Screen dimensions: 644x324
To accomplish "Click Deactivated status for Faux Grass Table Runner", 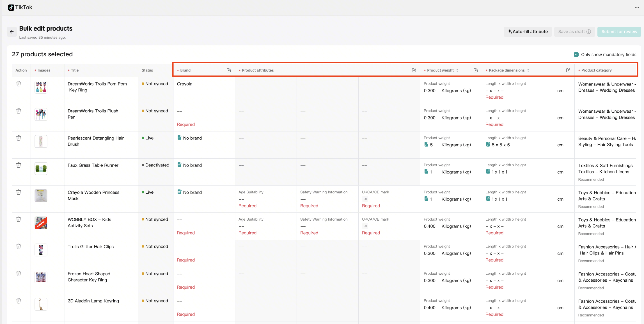I will click(155, 165).
